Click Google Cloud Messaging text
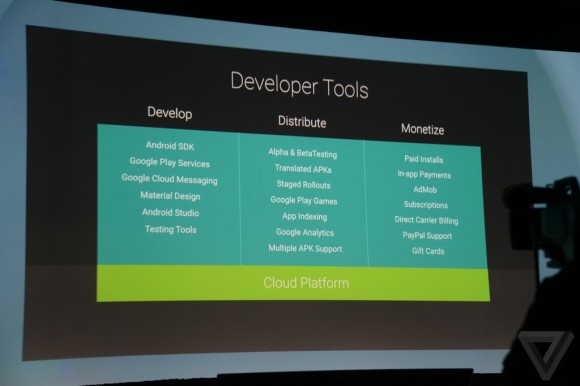The image size is (580, 386). click(169, 179)
